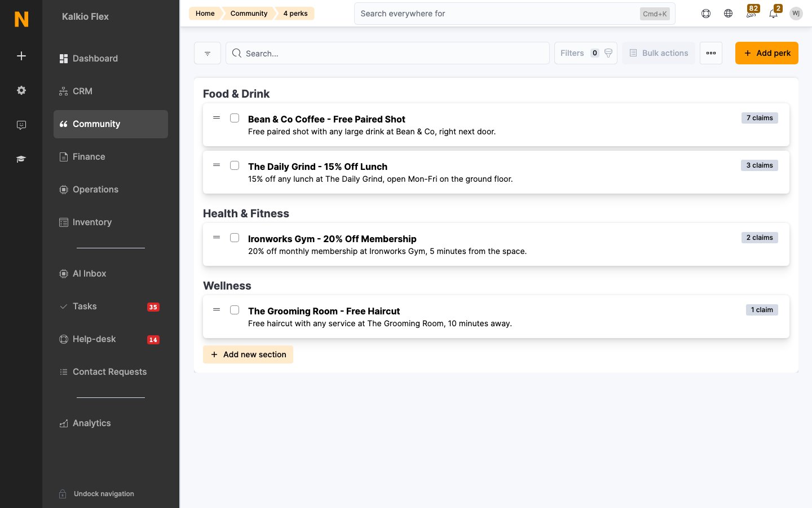Open Operations in the sidebar
Screen dimensions: 812x508
tap(111, 190)
